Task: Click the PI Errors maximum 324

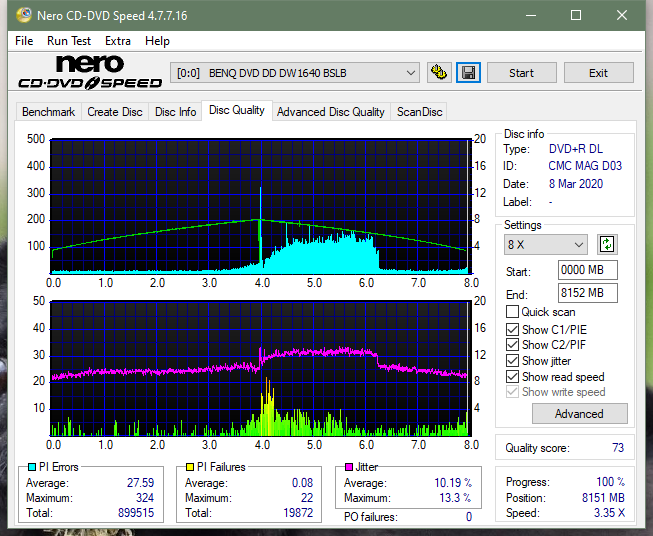Action: point(145,498)
